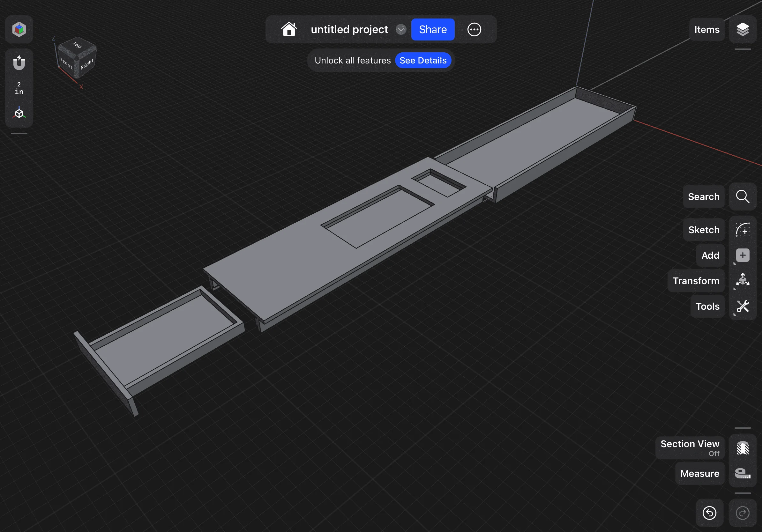This screenshot has height=532, width=762.
Task: Redo the last undone action
Action: [743, 513]
